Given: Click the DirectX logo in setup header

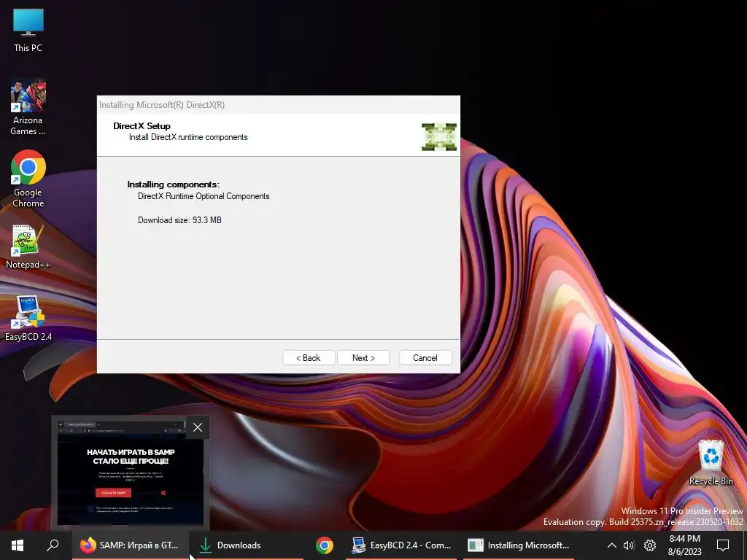Looking at the screenshot, I should click(438, 136).
